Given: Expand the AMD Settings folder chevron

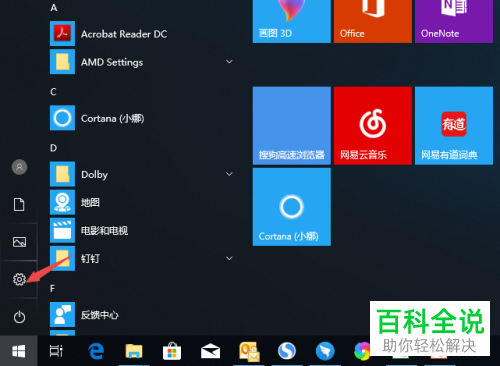Looking at the screenshot, I should point(229,62).
